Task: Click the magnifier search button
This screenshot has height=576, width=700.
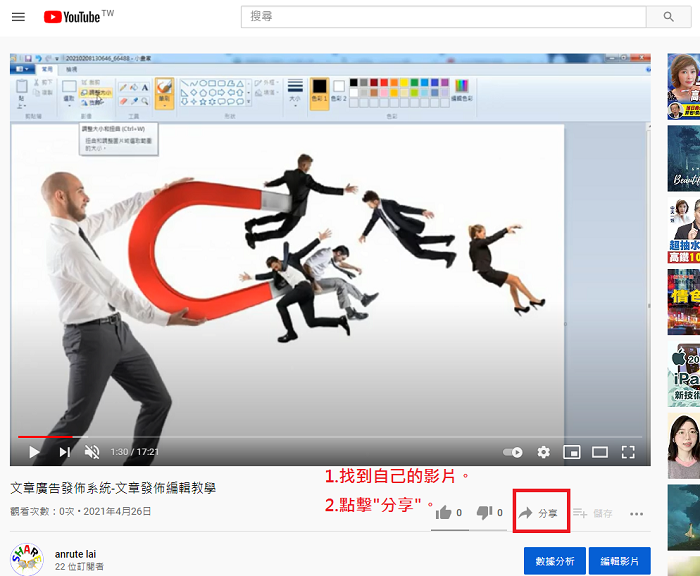Action: click(668, 17)
